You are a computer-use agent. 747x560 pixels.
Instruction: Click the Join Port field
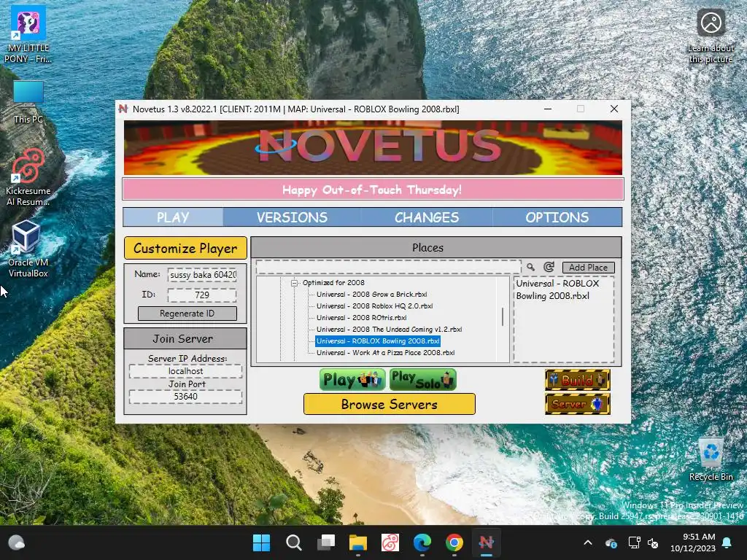(x=185, y=397)
